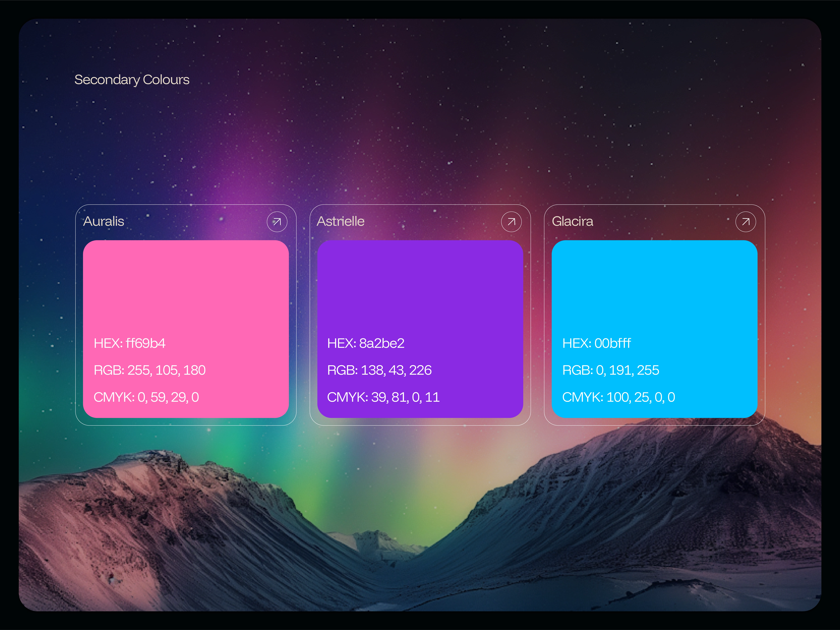Click the CMYK: 100, 25, 0, 0 text
This screenshot has height=630, width=840.
click(x=618, y=397)
